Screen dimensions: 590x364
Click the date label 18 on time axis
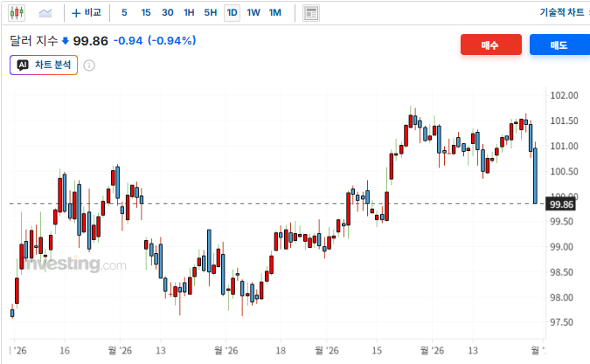click(281, 351)
